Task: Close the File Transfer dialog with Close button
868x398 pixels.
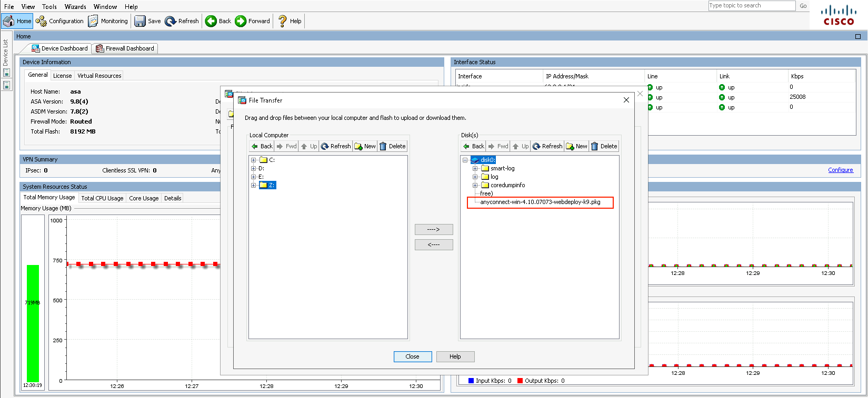Action: (x=413, y=356)
